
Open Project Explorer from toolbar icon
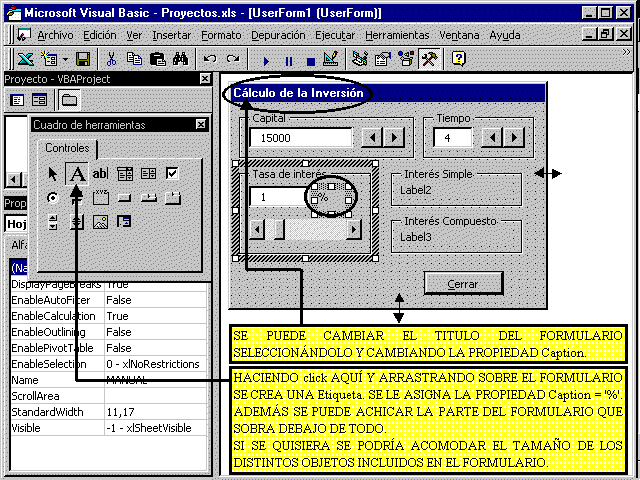[x=360, y=60]
